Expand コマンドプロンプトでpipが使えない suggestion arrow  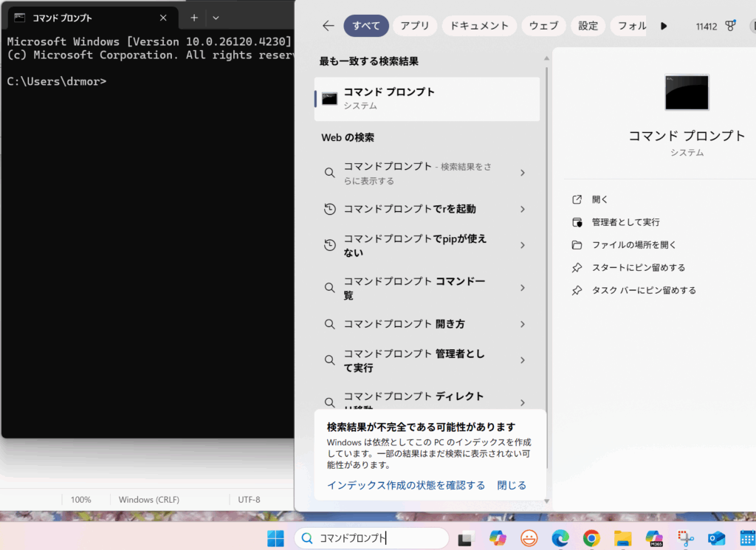point(523,245)
